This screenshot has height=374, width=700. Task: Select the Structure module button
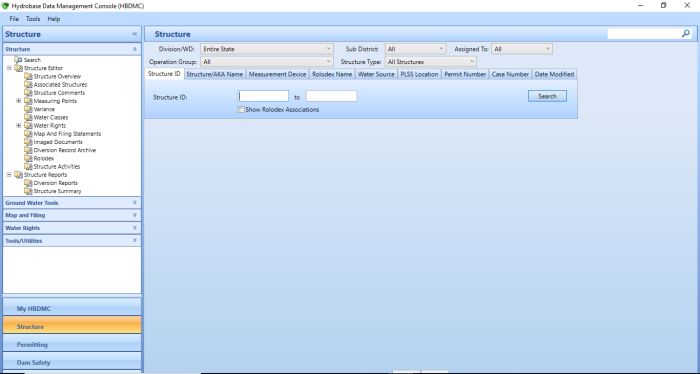click(72, 326)
